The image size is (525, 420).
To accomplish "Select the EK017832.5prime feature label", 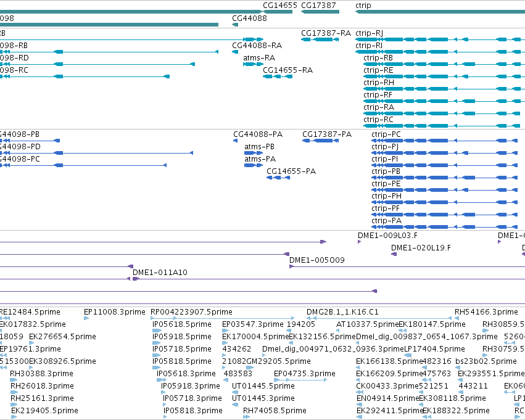I will (32, 324).
